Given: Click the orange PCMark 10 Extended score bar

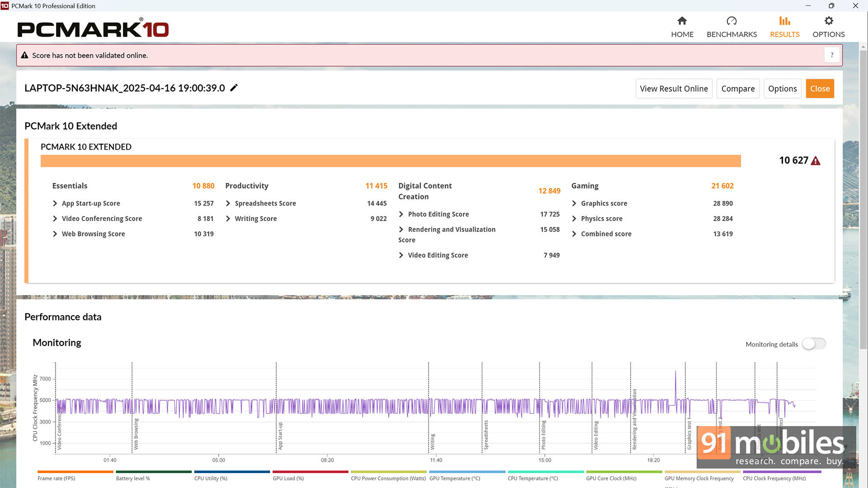Looking at the screenshot, I should 391,161.
